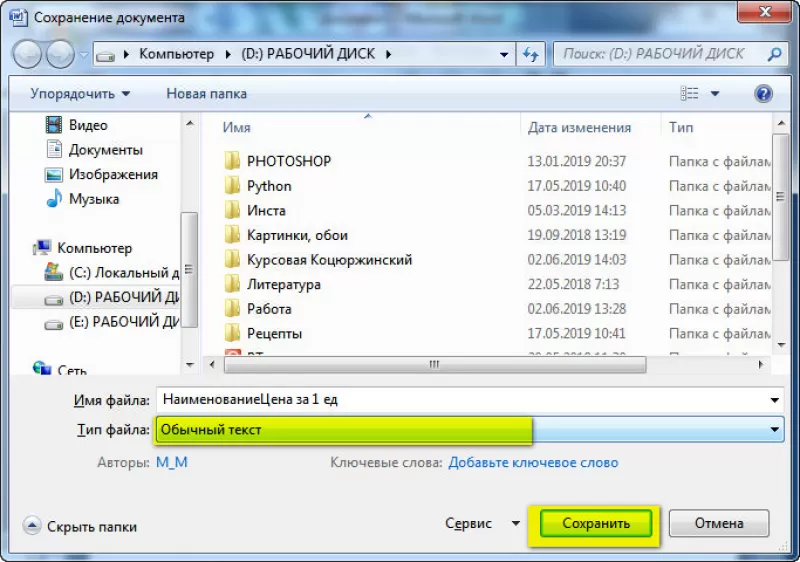Image resolution: width=800 pixels, height=562 pixels.
Task: Open the Упорядочить menu
Action: [80, 94]
